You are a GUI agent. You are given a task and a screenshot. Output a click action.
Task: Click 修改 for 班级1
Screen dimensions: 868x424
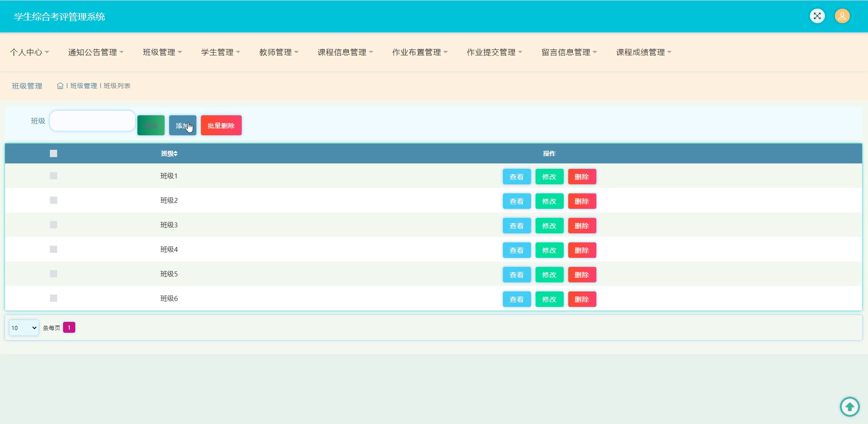pyautogui.click(x=549, y=177)
